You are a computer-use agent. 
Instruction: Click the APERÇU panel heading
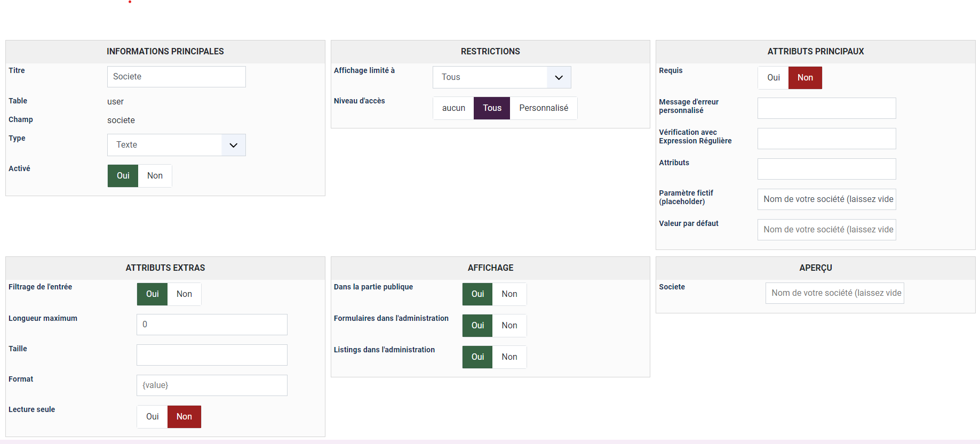point(816,268)
